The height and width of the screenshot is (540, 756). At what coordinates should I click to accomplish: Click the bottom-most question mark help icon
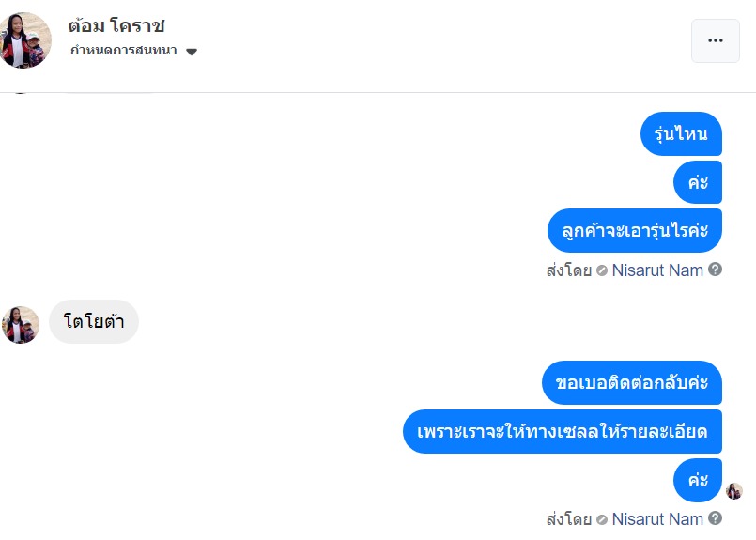(x=715, y=518)
